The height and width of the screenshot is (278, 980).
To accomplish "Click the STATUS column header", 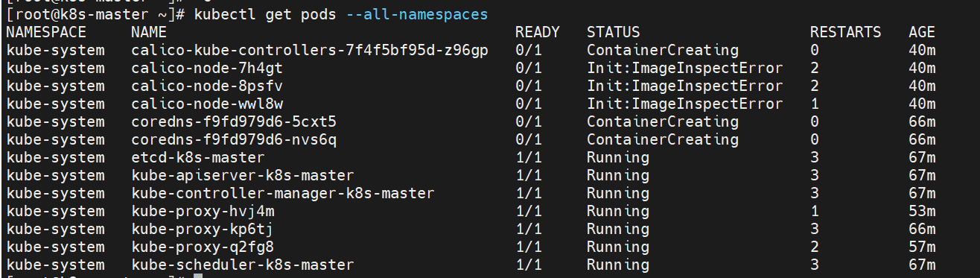I will tap(614, 32).
